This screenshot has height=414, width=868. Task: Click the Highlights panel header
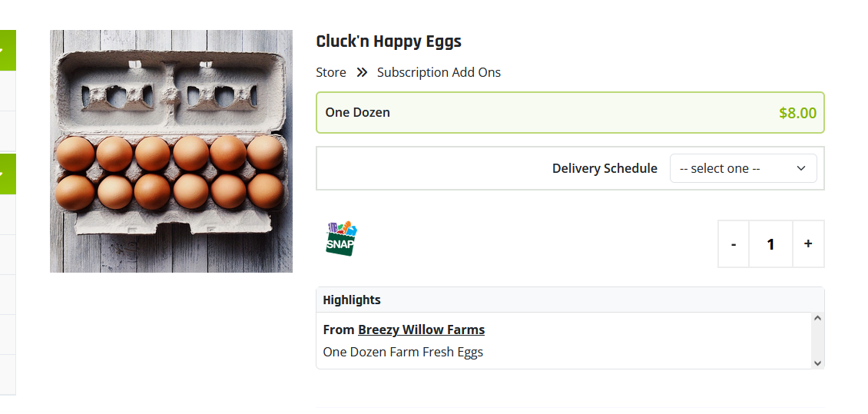coord(570,300)
